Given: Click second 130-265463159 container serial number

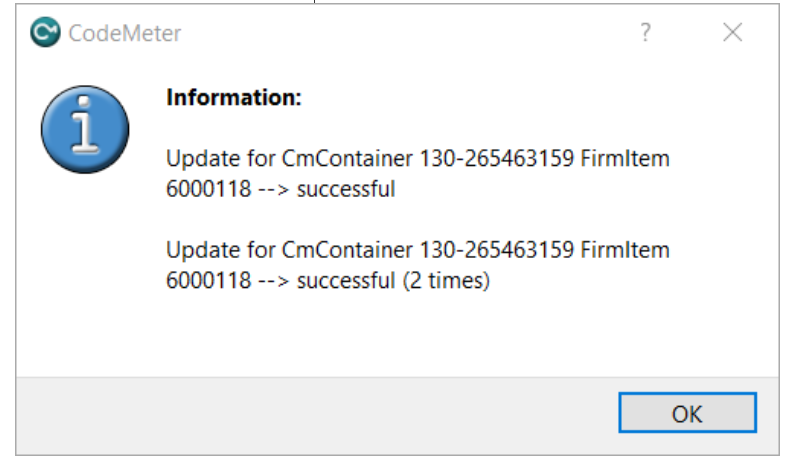Looking at the screenshot, I should [497, 250].
